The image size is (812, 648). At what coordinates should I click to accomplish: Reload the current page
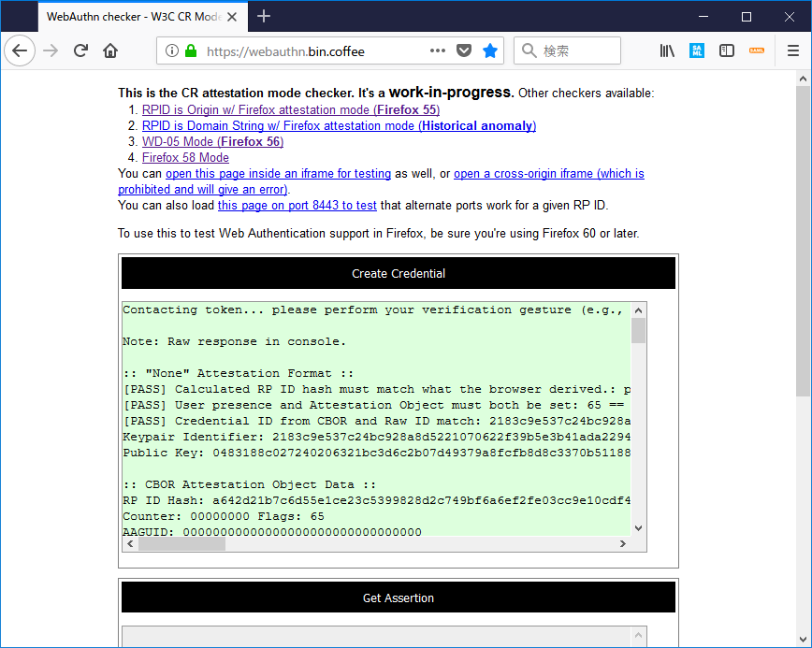click(80, 50)
